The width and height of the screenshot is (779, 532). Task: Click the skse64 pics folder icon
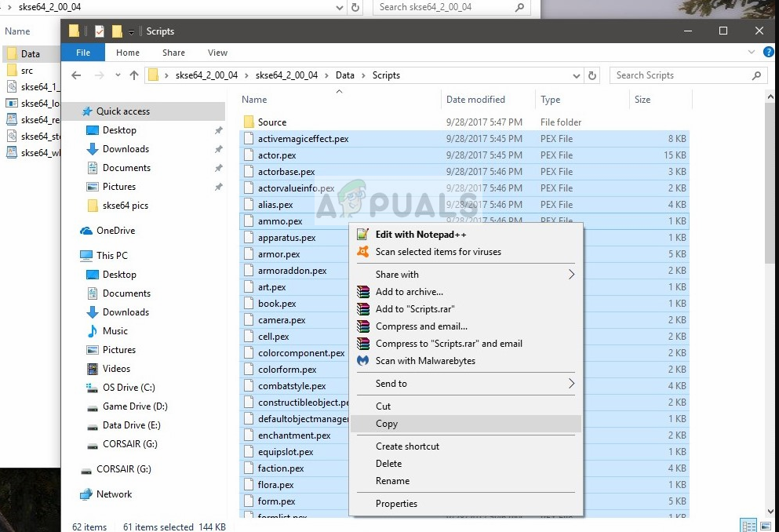(93, 206)
